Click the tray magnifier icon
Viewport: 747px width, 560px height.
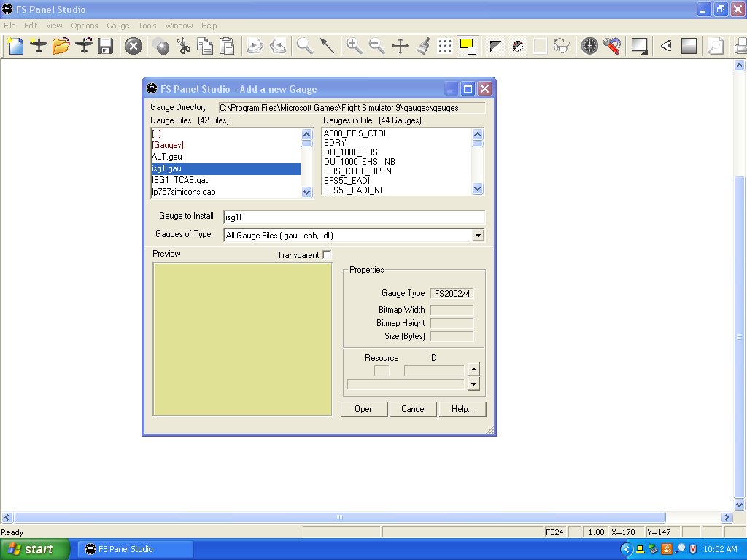681,549
